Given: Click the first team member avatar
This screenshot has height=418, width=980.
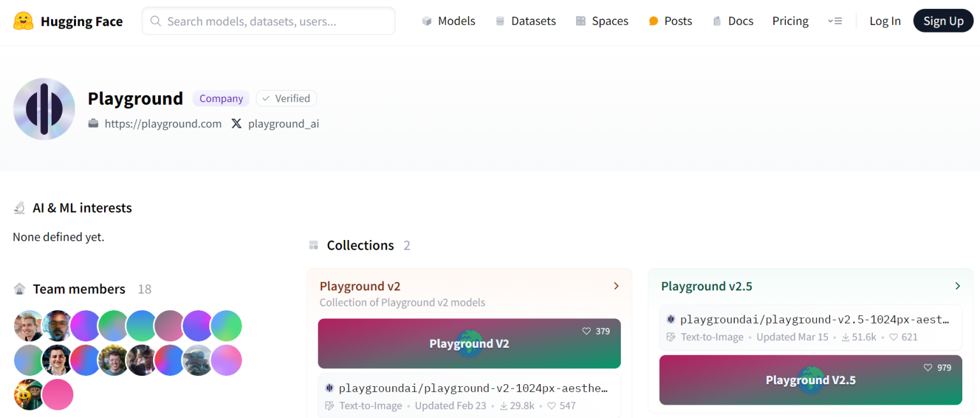Looking at the screenshot, I should 29,325.
